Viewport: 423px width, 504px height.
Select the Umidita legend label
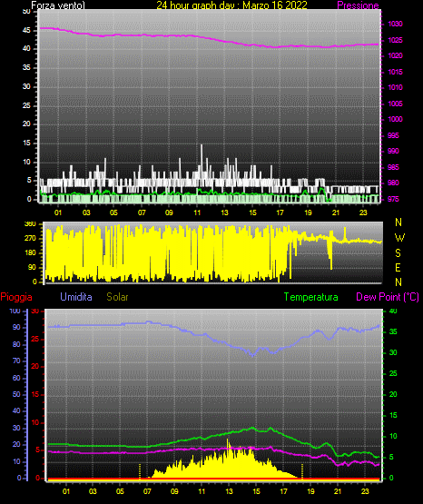click(76, 297)
